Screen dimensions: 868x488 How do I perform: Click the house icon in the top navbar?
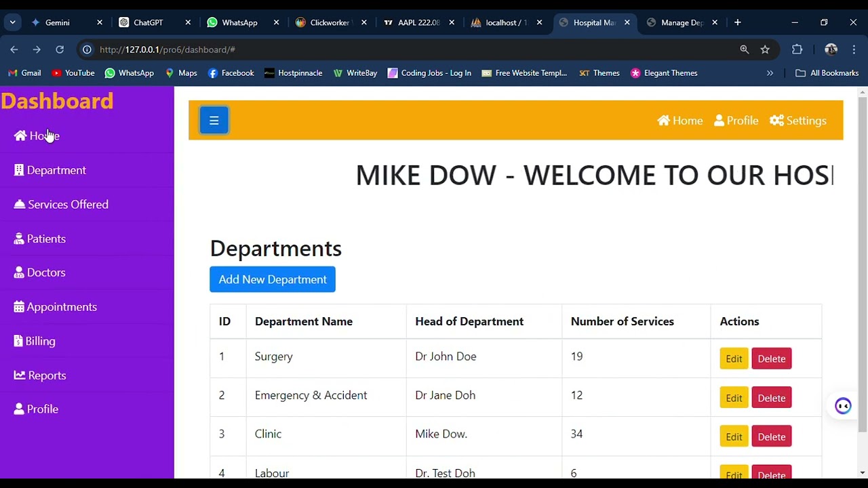(x=663, y=121)
